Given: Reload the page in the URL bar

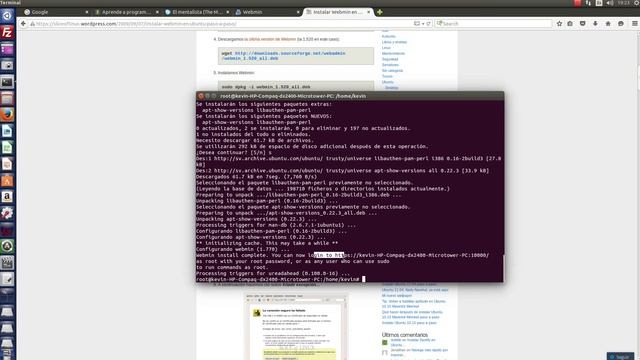Looking at the screenshot, I should pyautogui.click(x=429, y=24).
